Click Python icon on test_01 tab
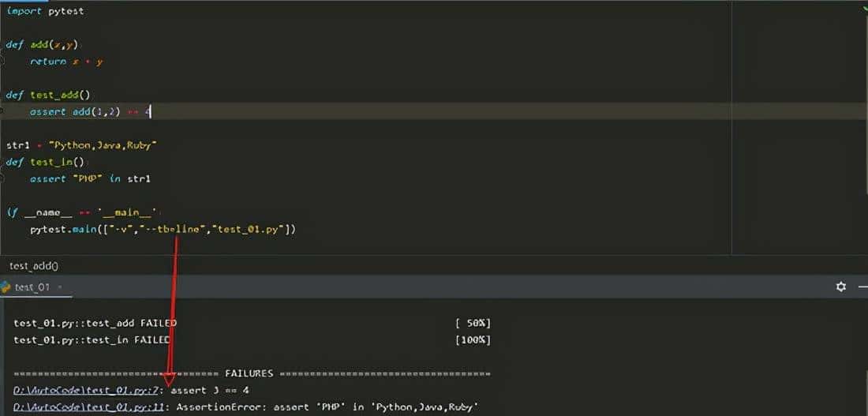 click(x=6, y=287)
